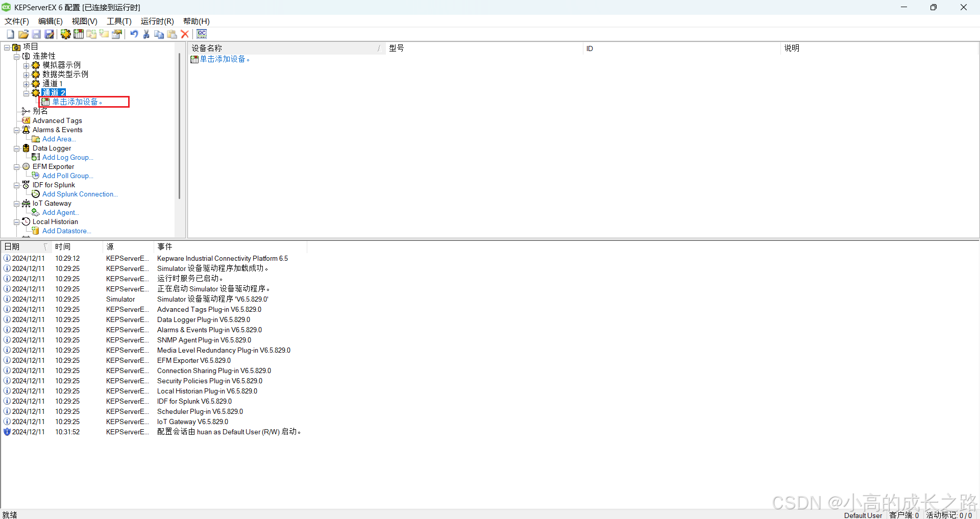Launch the Quick Client QC icon
Image resolution: width=980 pixels, height=519 pixels.
click(x=202, y=34)
